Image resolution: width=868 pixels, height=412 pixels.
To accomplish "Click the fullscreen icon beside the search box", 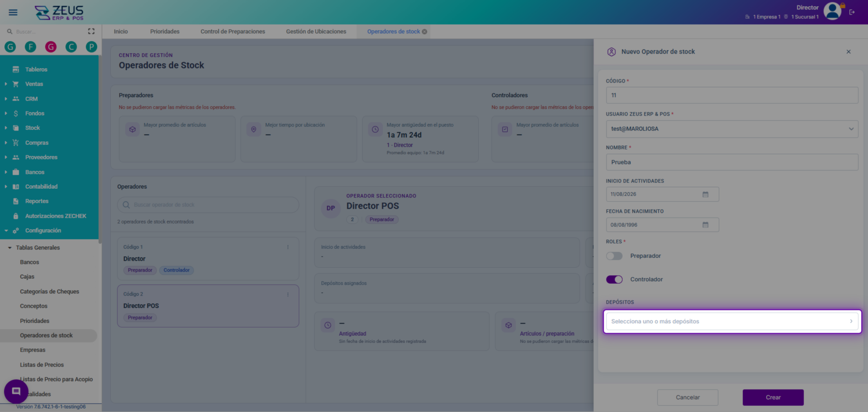I will pyautogui.click(x=91, y=31).
